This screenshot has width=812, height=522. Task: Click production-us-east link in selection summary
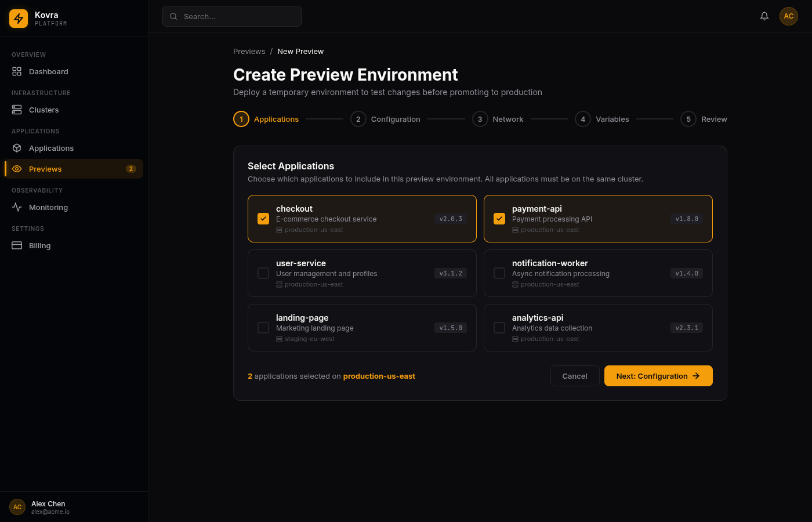[379, 376]
